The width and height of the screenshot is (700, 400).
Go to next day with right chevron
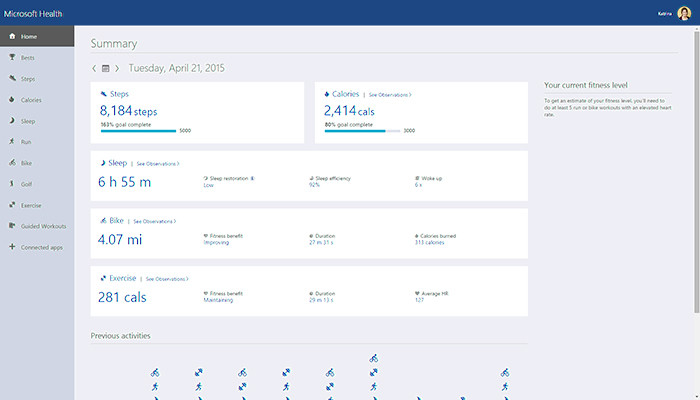117,68
